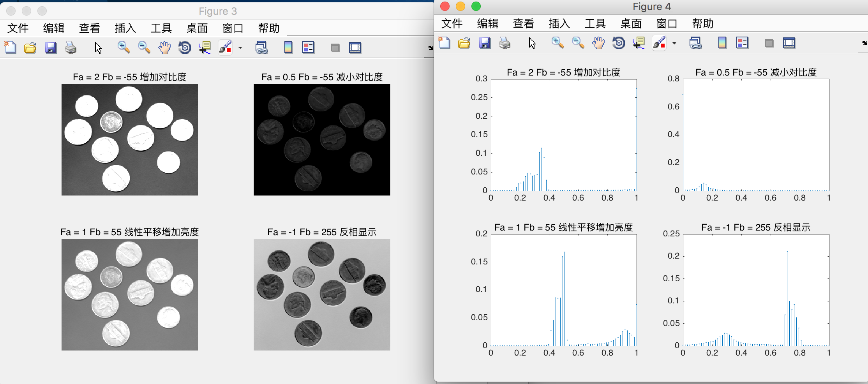Open 查看 menu in Figure 4
This screenshot has height=384, width=868.
coord(524,23)
